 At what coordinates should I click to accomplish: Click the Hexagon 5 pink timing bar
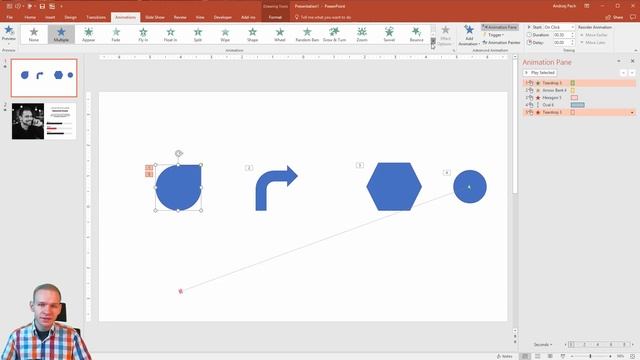point(574,98)
